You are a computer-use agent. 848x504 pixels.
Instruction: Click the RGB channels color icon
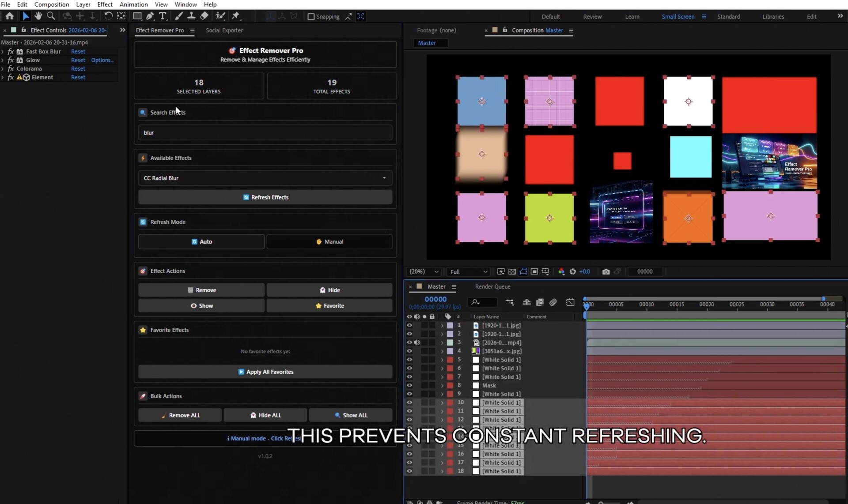(562, 271)
